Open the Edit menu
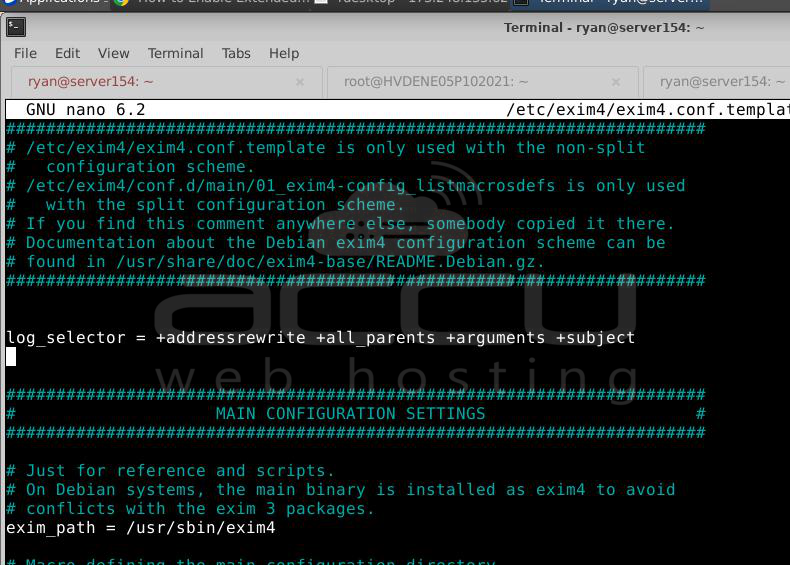This screenshot has width=790, height=565. (x=67, y=53)
